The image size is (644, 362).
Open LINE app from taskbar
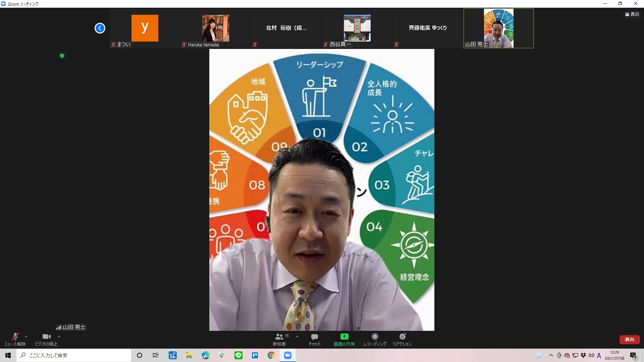[x=238, y=355]
